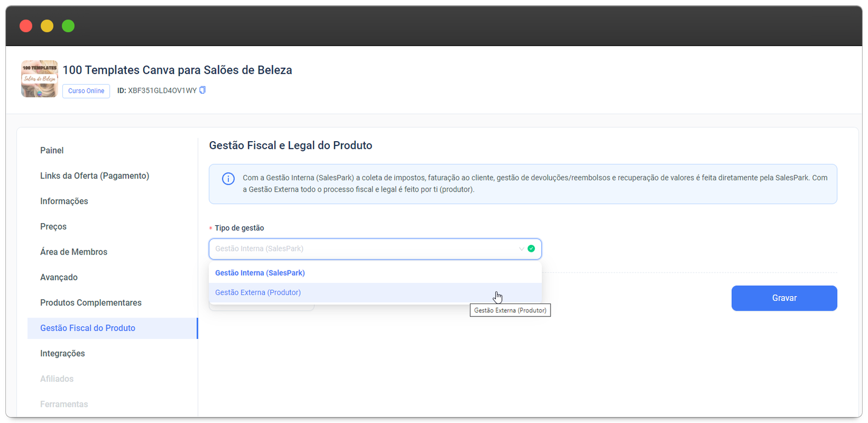
Task: Go to Integrações in sidebar
Action: coord(62,353)
